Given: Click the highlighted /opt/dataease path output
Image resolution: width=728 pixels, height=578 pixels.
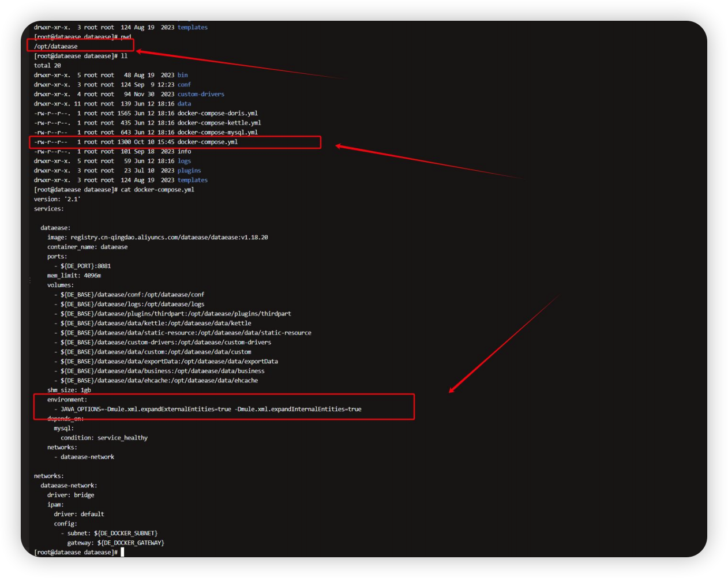Looking at the screenshot, I should (56, 46).
